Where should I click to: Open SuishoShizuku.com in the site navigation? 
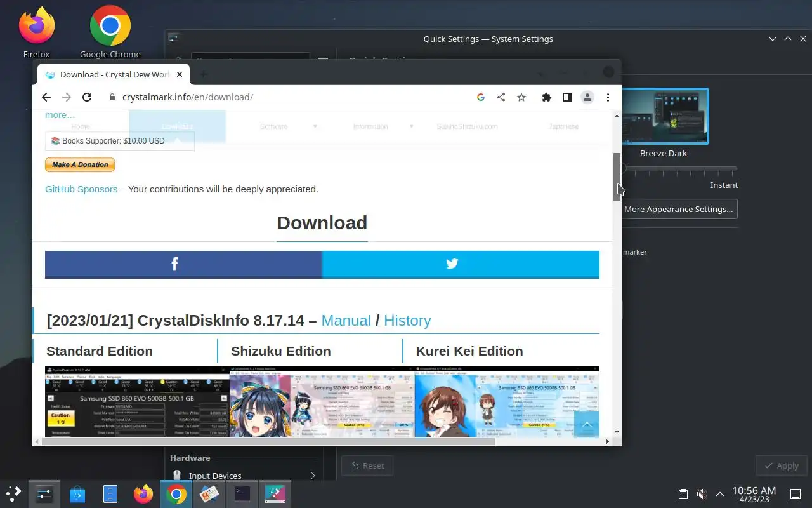(x=467, y=126)
